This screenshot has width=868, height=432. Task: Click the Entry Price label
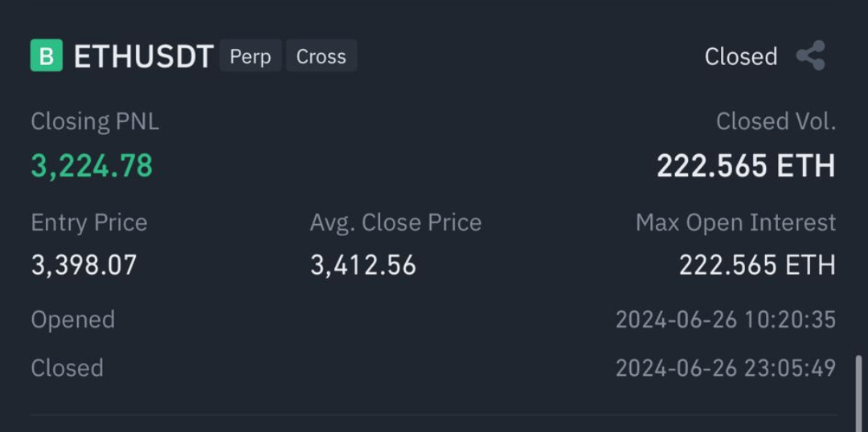click(89, 222)
